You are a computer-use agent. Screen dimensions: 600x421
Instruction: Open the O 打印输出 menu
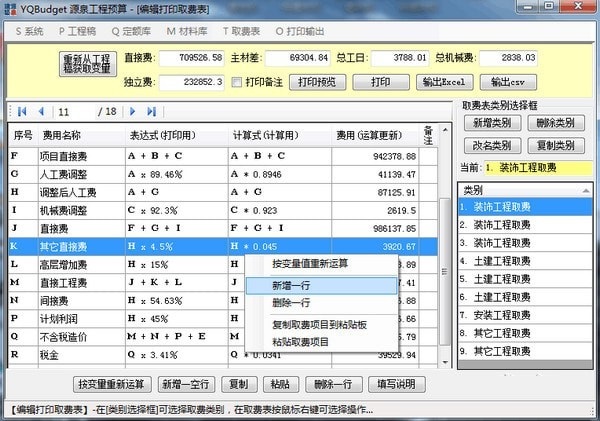(300, 31)
